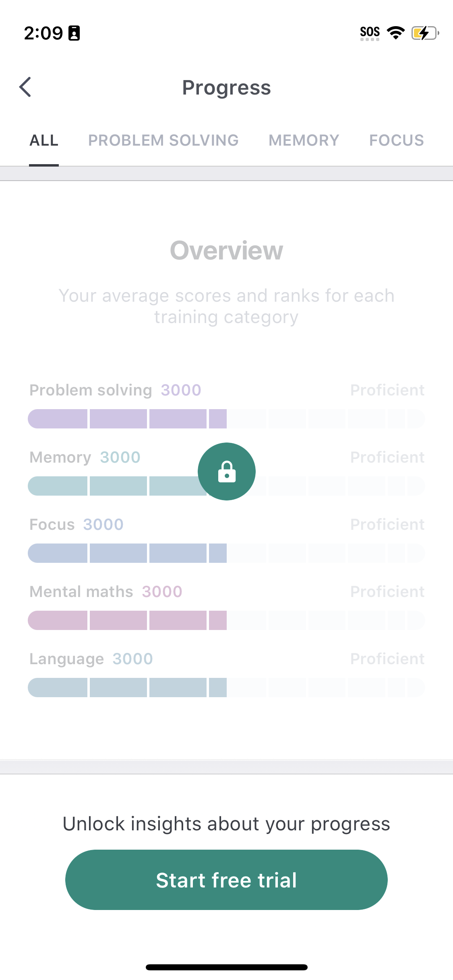Tap the Mental maths progress bar

(226, 620)
